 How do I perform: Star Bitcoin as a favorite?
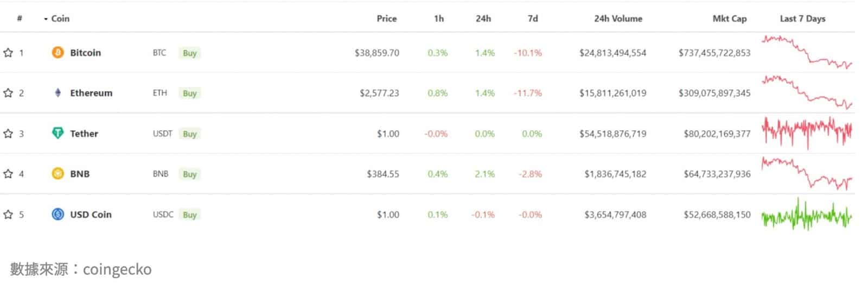pyautogui.click(x=8, y=53)
